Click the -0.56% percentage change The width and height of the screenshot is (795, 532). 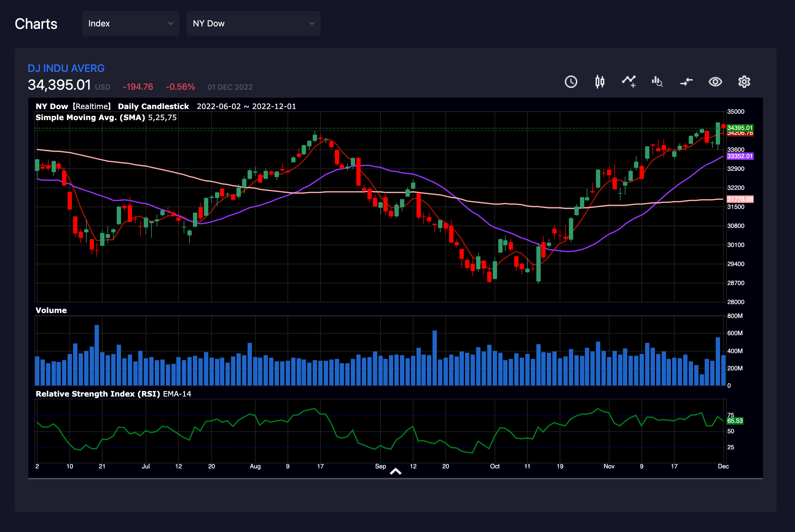[x=180, y=87]
